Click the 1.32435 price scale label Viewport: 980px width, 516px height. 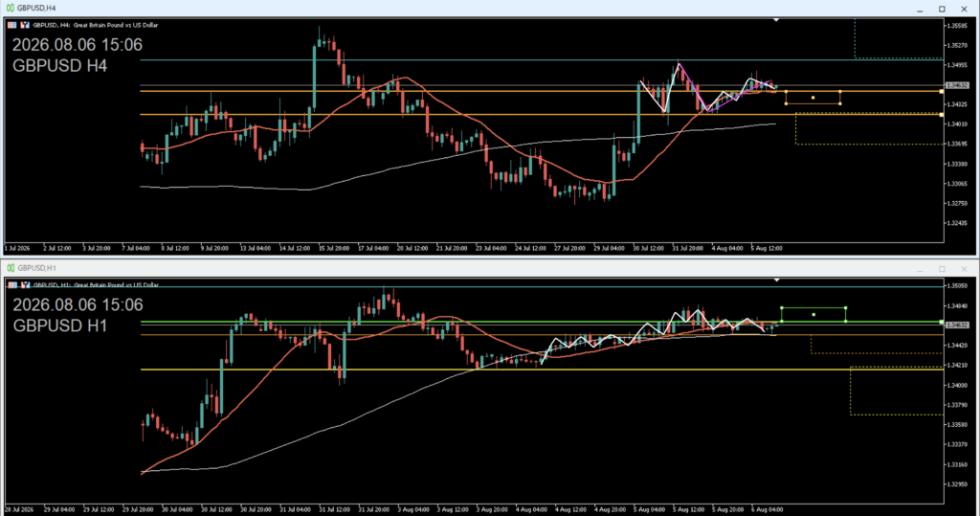point(957,223)
